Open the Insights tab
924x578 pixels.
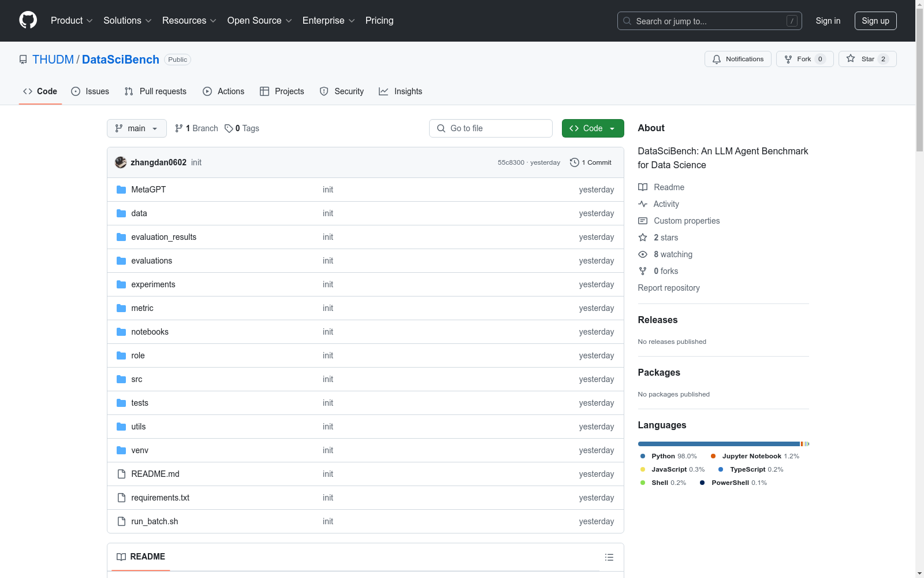point(400,91)
